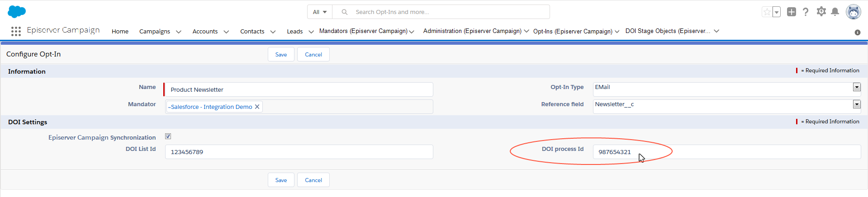The width and height of the screenshot is (868, 197).
Task: Click the bottom Cancel button
Action: (313, 180)
